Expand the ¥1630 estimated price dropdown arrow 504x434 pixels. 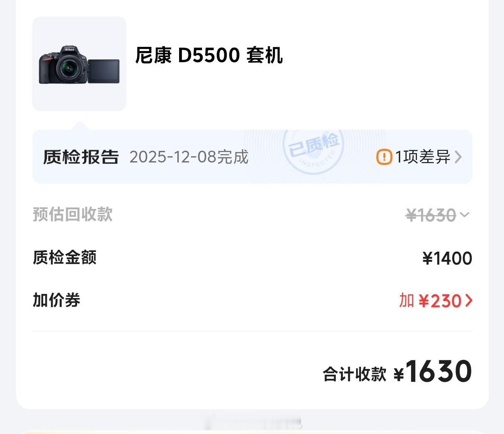pyautogui.click(x=465, y=215)
